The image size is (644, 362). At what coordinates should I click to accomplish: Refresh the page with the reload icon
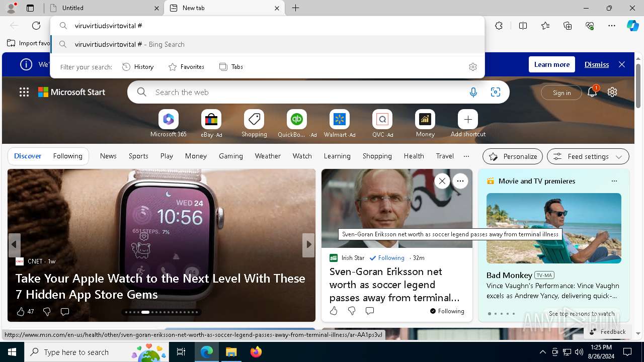click(x=36, y=26)
